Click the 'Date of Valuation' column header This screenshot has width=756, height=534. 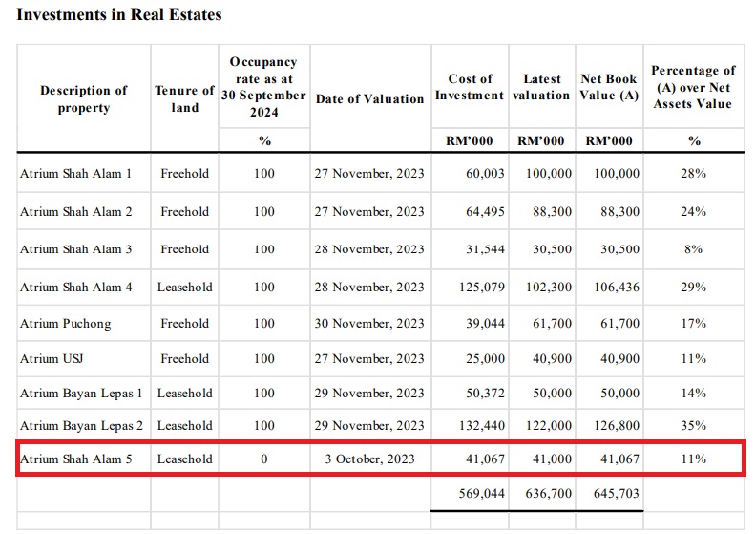(369, 99)
